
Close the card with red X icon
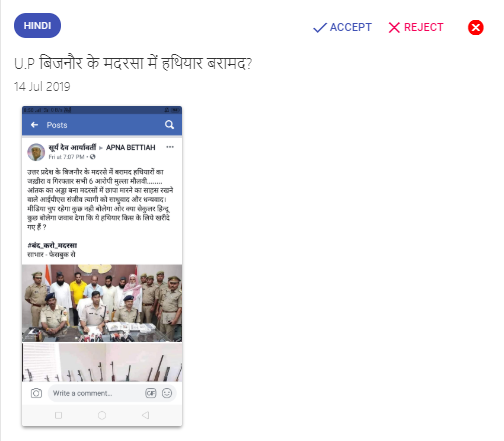[x=476, y=27]
